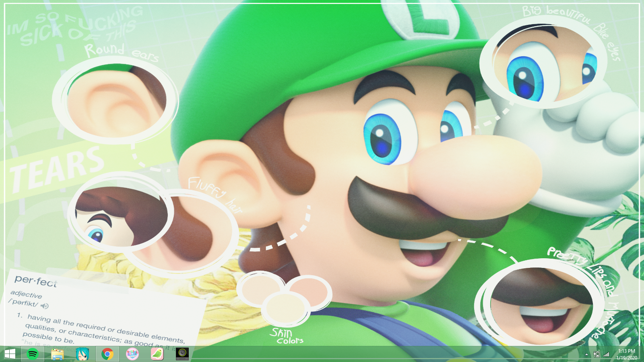
Task: Open the Windows Start menu
Action: click(10, 354)
